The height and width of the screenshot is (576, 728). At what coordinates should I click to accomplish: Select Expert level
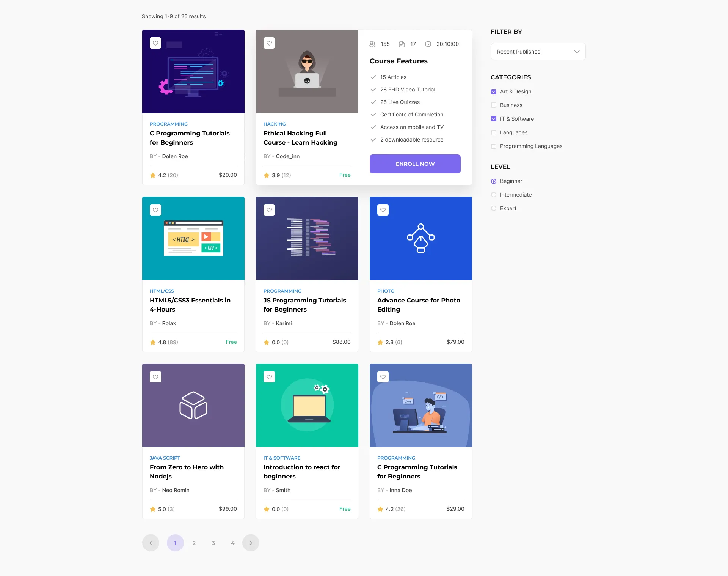click(x=494, y=209)
